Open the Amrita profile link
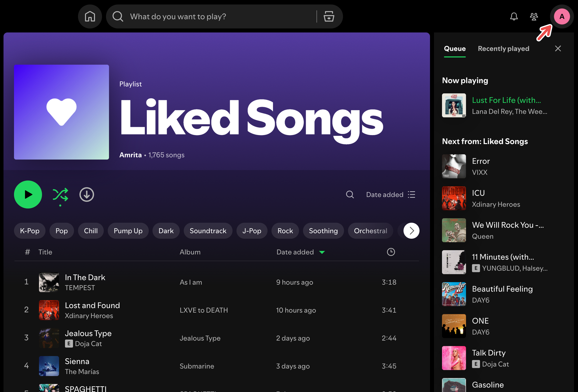Screen dimensions: 578x392 (130, 155)
